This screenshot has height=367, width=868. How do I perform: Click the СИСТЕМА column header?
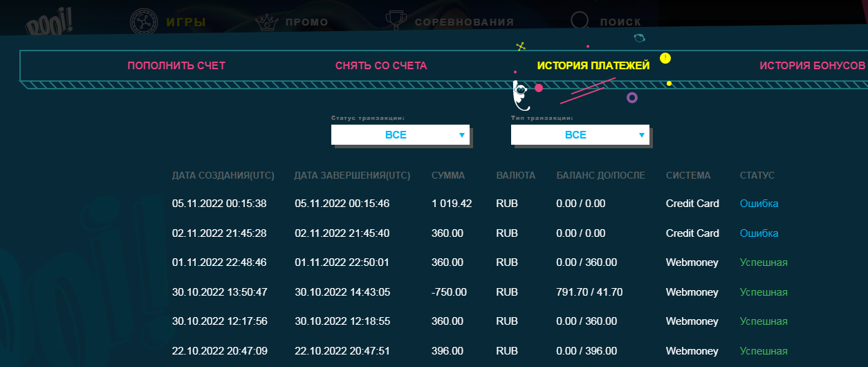[688, 176]
